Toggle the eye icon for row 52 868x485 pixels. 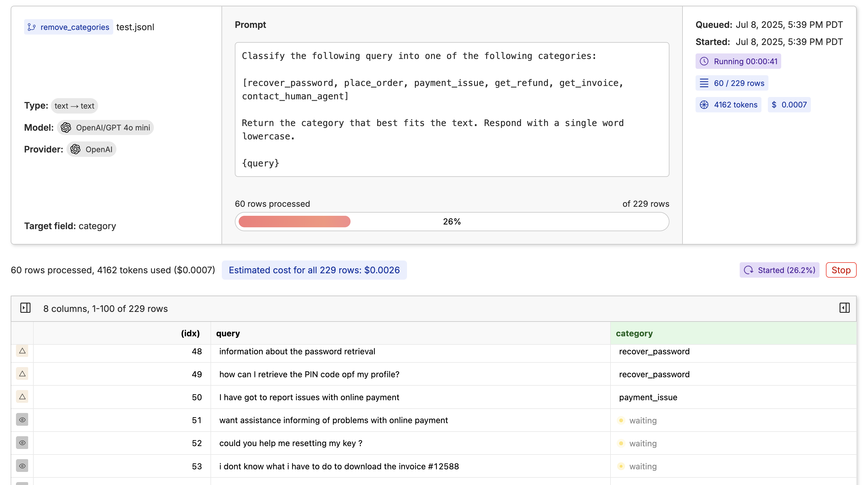(22, 443)
